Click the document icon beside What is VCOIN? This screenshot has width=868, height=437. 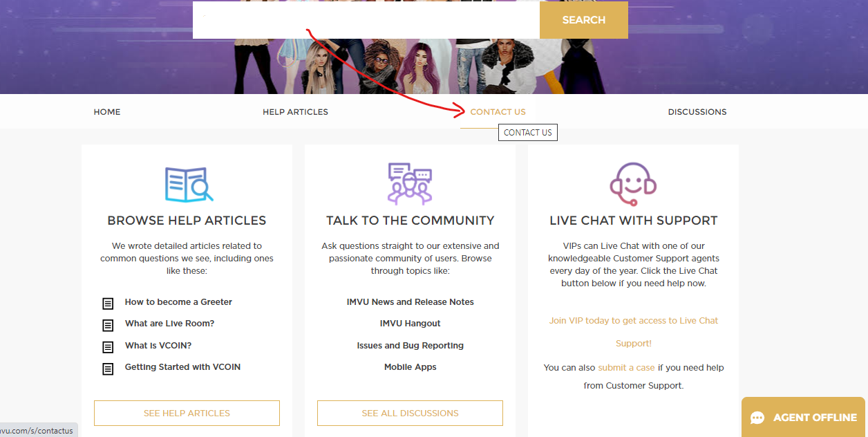point(108,347)
